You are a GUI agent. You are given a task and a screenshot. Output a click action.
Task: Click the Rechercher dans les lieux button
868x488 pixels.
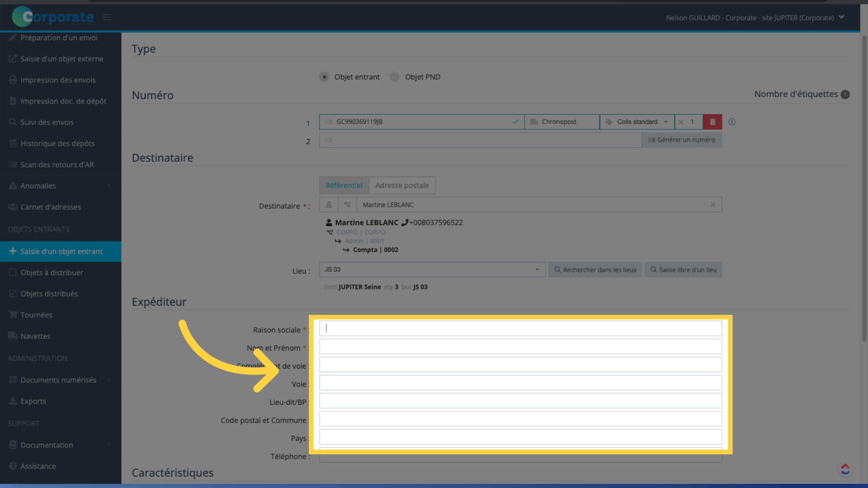point(595,269)
